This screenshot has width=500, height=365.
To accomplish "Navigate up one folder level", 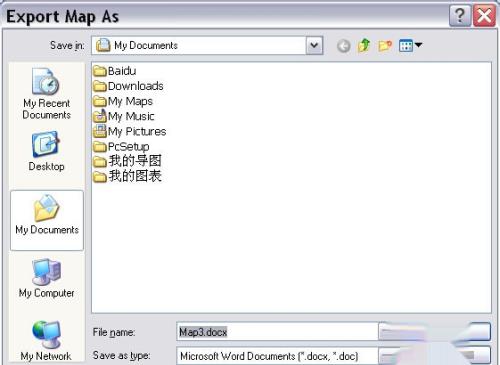I will [364, 45].
